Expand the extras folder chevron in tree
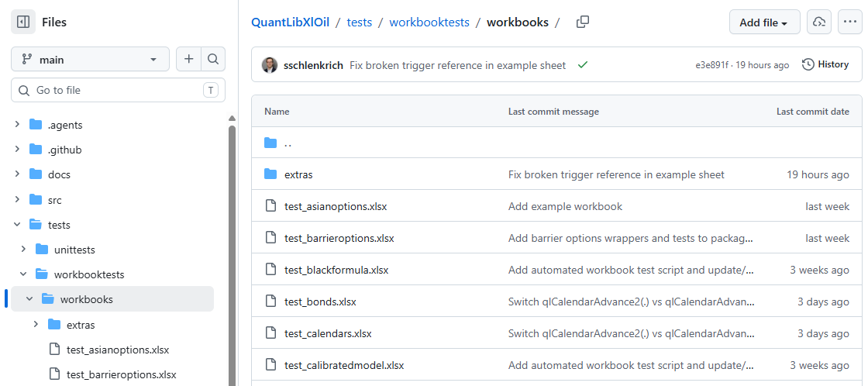 [x=36, y=325]
